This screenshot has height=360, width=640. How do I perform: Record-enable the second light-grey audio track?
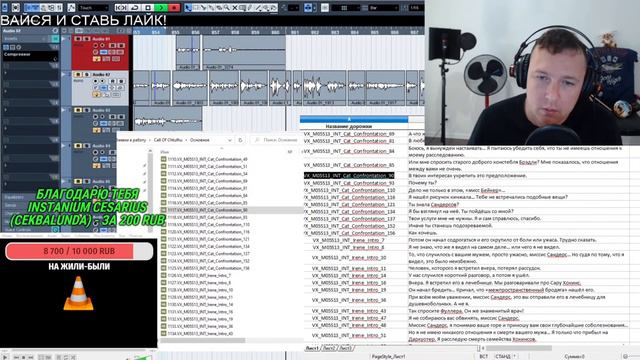click(x=96, y=82)
